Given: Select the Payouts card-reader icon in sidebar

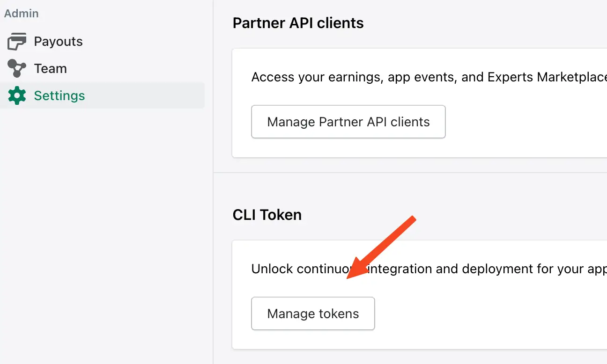Looking at the screenshot, I should pyautogui.click(x=17, y=41).
